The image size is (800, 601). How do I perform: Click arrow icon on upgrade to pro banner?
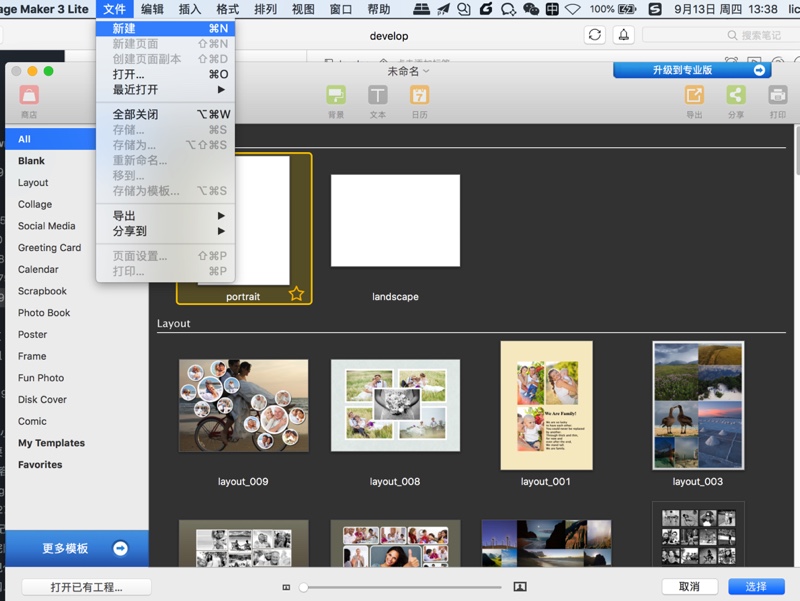[759, 70]
